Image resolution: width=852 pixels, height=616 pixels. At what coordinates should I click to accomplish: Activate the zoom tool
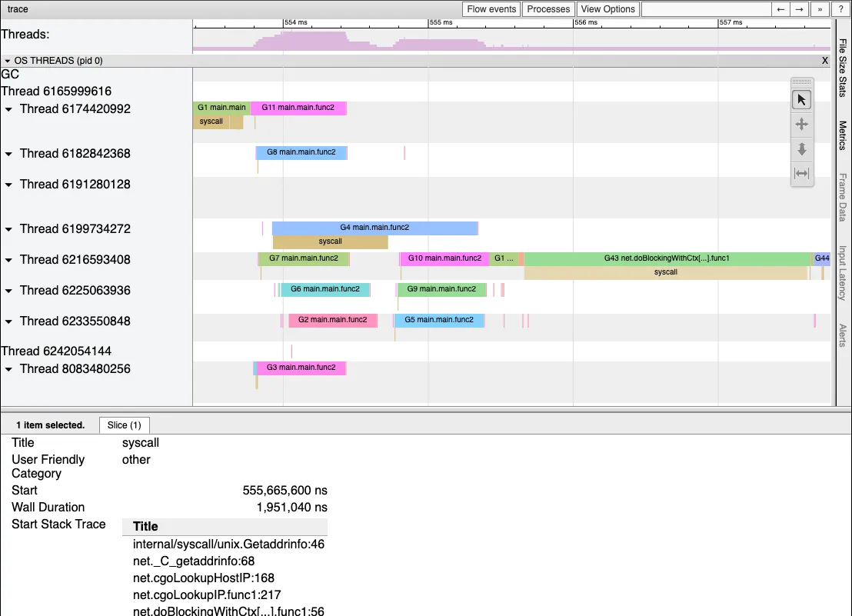(x=801, y=148)
